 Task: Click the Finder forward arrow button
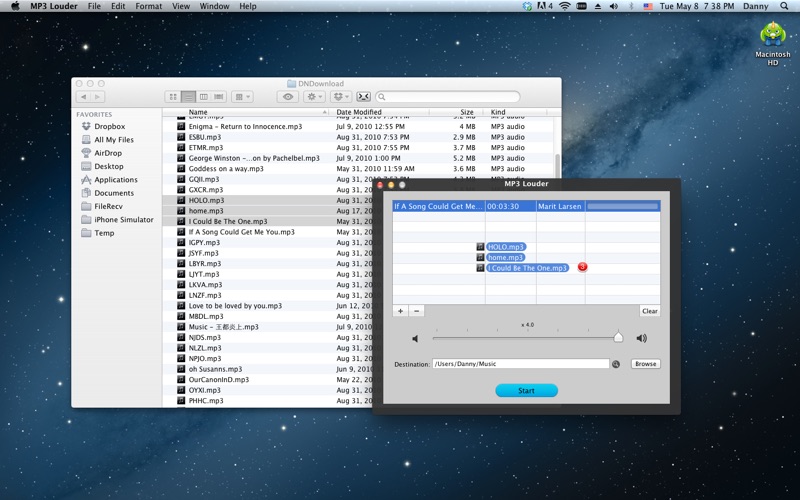click(x=98, y=96)
